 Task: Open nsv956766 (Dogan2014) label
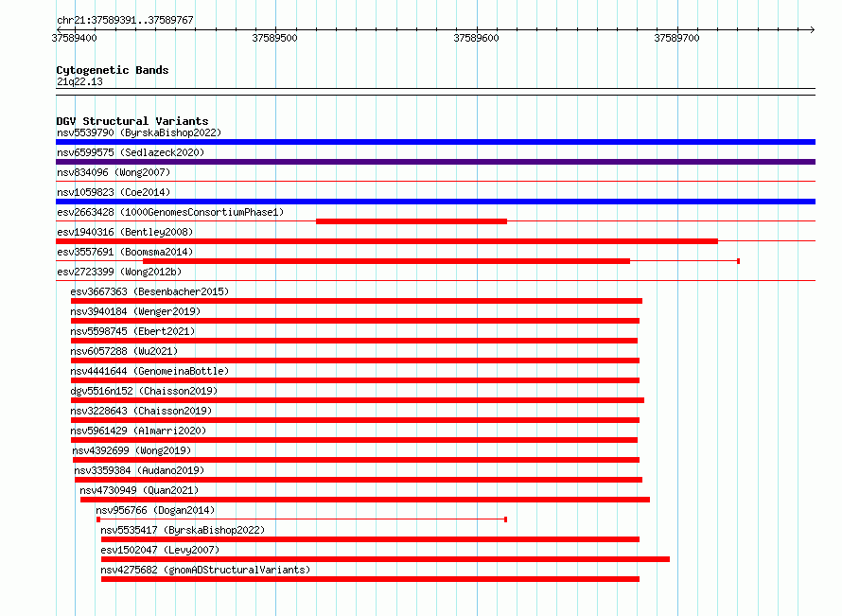[x=156, y=510]
